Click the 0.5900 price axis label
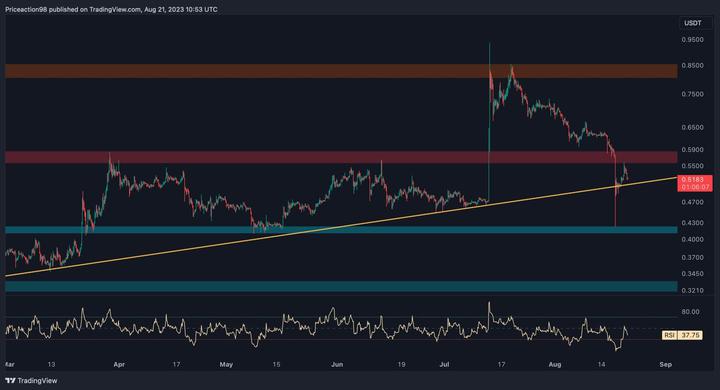 [x=692, y=150]
